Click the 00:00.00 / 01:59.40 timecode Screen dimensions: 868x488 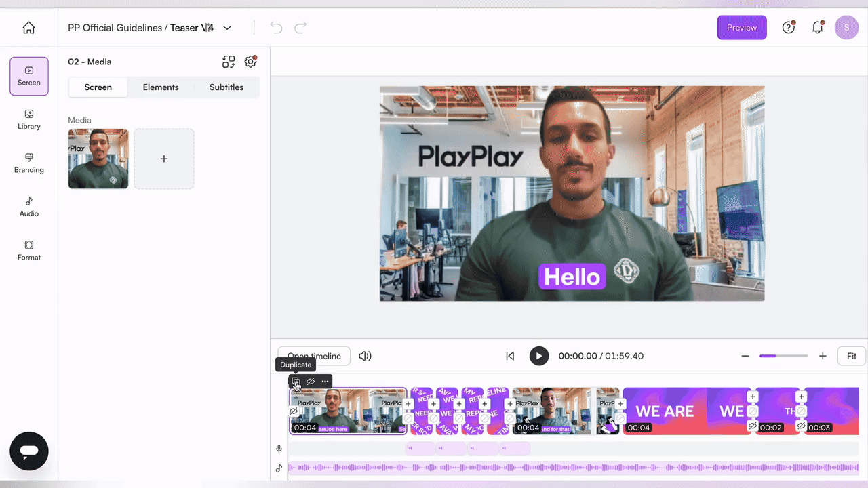[601, 356]
